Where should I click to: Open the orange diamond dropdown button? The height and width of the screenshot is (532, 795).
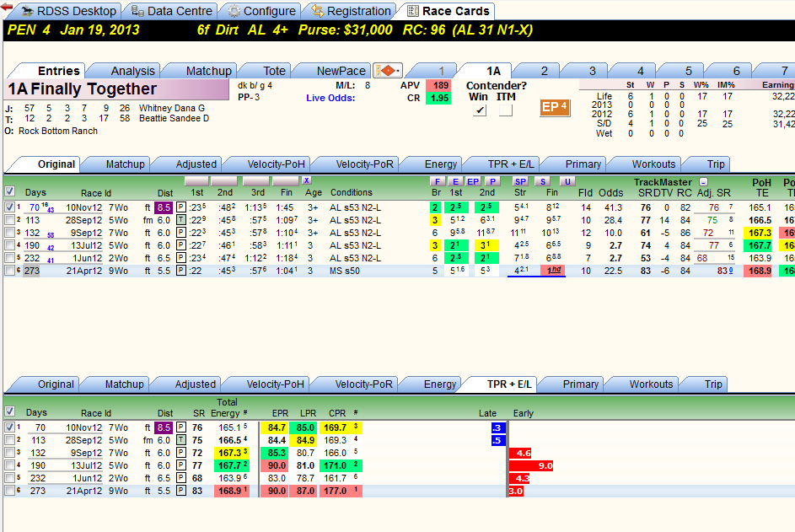[x=388, y=71]
